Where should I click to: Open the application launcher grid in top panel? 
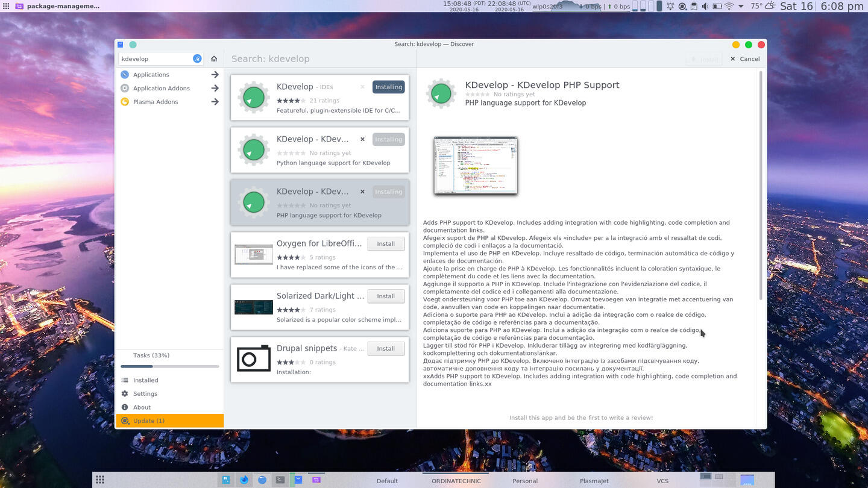tap(6, 6)
